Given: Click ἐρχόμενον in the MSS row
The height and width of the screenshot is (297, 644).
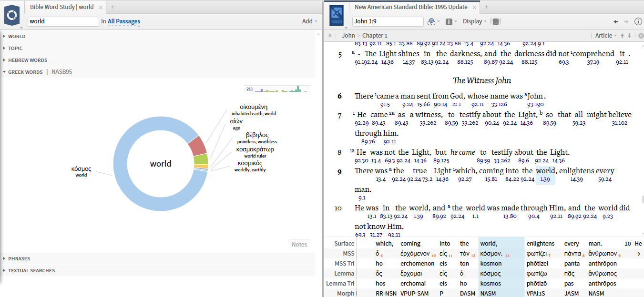Looking at the screenshot, I should pos(415,254).
